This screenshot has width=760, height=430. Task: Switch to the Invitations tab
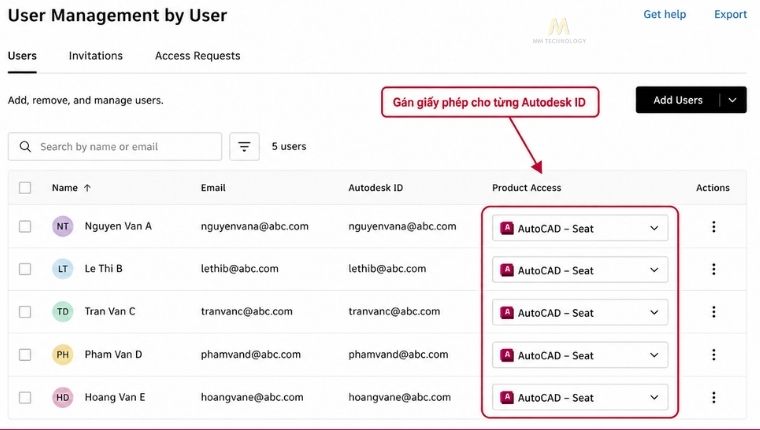[95, 56]
